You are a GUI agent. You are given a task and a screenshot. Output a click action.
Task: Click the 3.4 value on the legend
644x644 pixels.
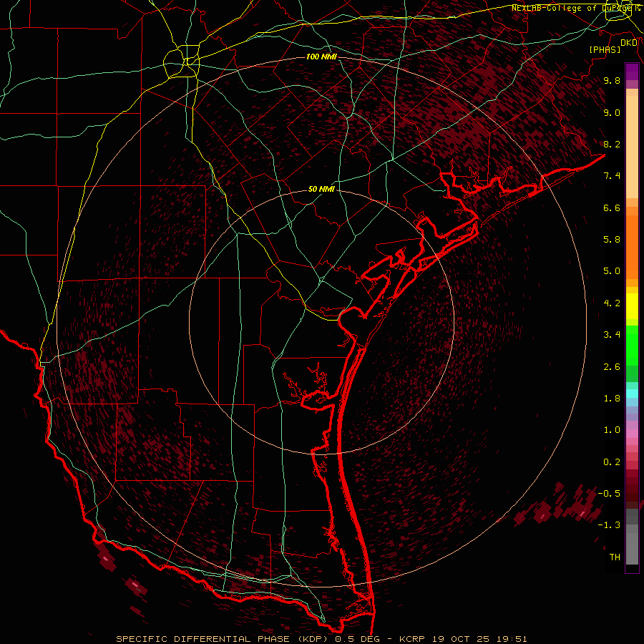pos(612,335)
